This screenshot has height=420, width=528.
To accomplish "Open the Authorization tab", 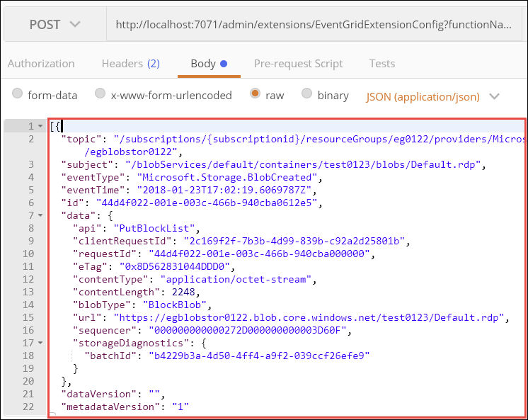I will (41, 63).
